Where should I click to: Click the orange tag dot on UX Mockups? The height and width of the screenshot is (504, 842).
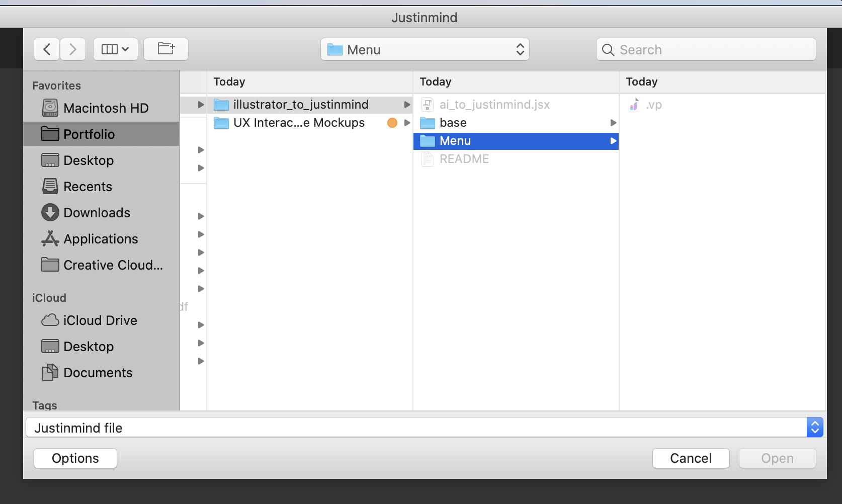pos(392,123)
